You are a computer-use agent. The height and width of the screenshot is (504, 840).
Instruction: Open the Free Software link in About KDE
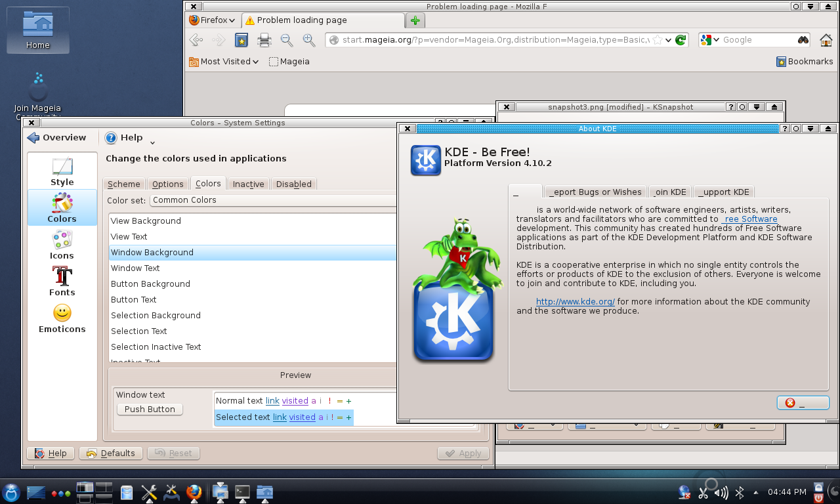749,219
